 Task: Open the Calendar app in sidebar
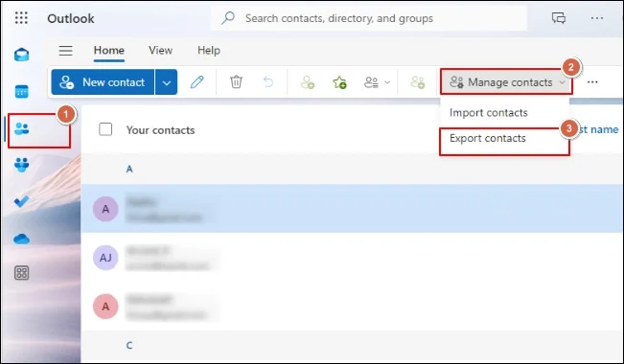tap(21, 91)
